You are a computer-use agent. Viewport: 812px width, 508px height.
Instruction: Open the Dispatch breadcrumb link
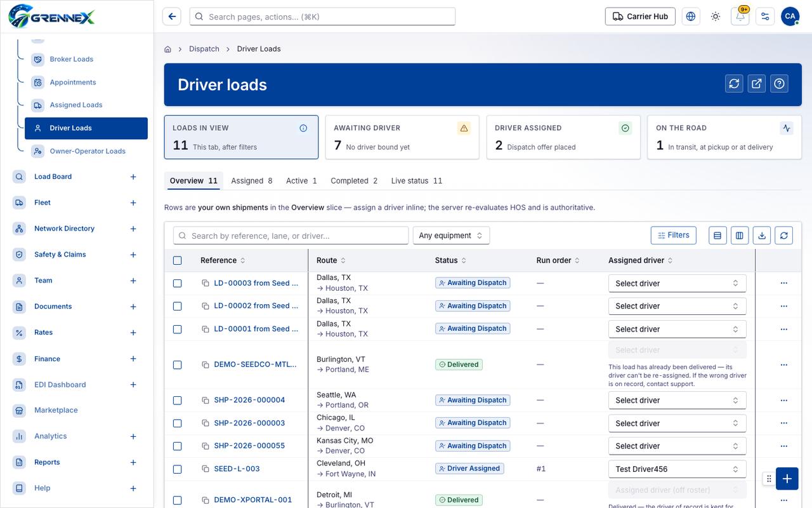(204, 49)
